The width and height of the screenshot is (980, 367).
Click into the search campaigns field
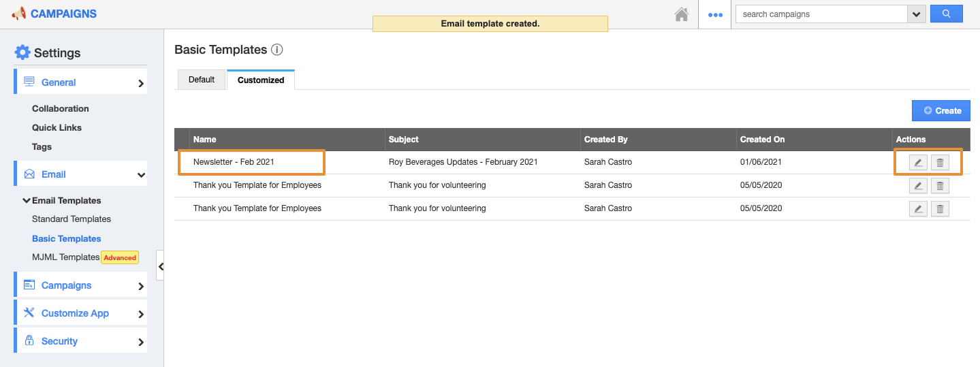(821, 14)
